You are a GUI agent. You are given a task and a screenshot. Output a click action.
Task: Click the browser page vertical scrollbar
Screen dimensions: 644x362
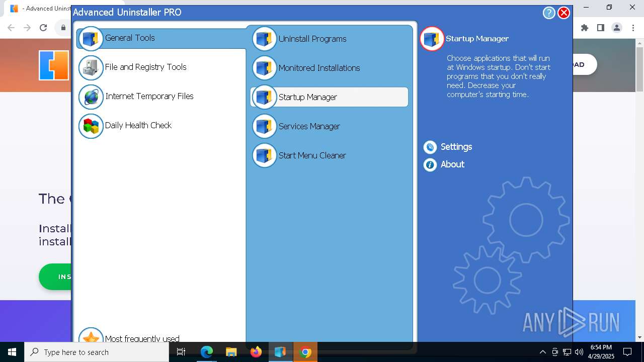(639, 69)
